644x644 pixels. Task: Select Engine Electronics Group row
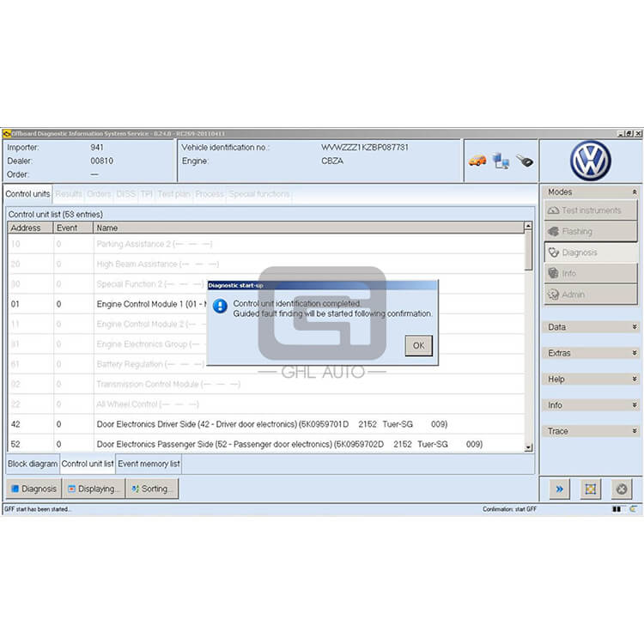[x=266, y=343]
